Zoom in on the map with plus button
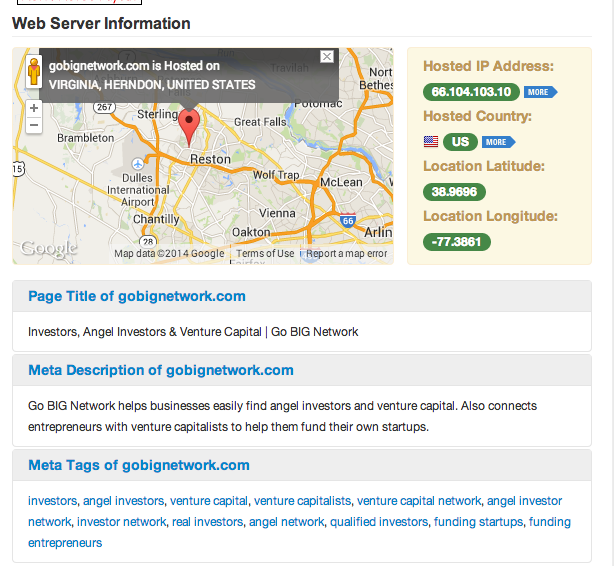This screenshot has height=566, width=614. point(34,108)
